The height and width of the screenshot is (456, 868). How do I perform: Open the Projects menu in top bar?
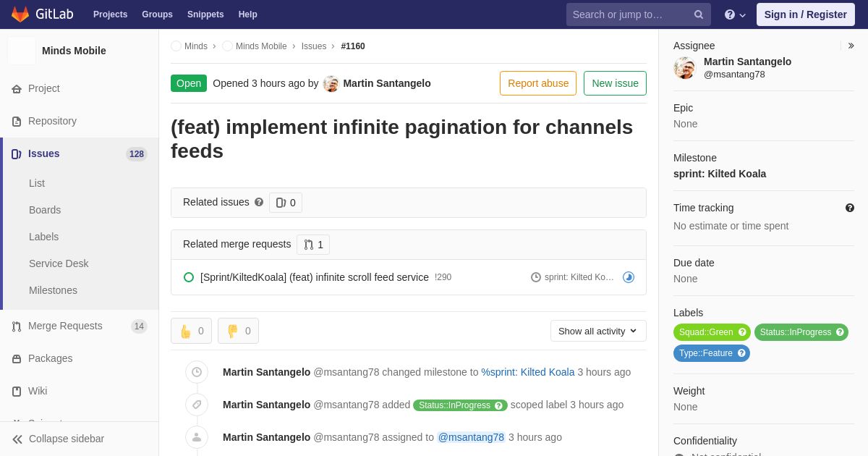110,14
